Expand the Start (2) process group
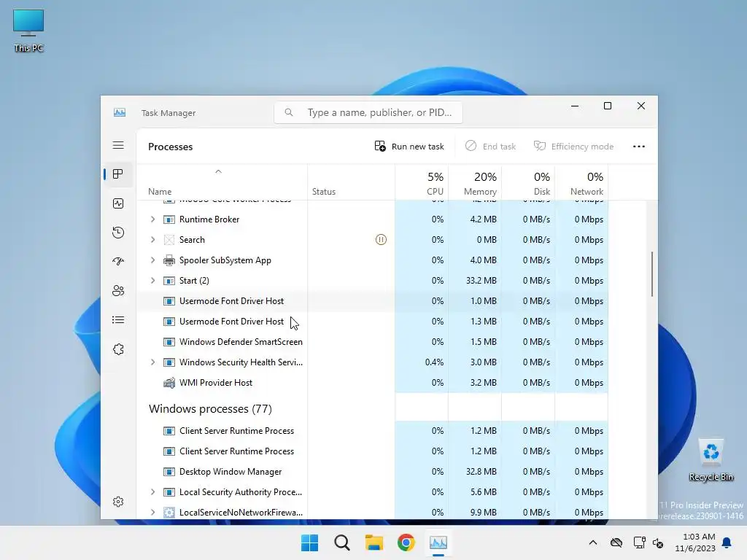 [152, 281]
